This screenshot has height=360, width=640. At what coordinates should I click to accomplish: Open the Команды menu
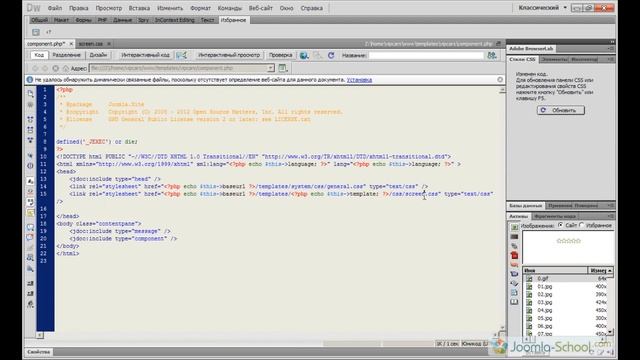pos(230,8)
